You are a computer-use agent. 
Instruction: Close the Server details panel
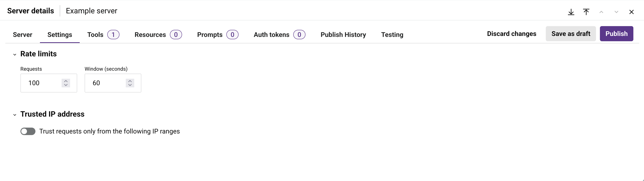pyautogui.click(x=631, y=12)
